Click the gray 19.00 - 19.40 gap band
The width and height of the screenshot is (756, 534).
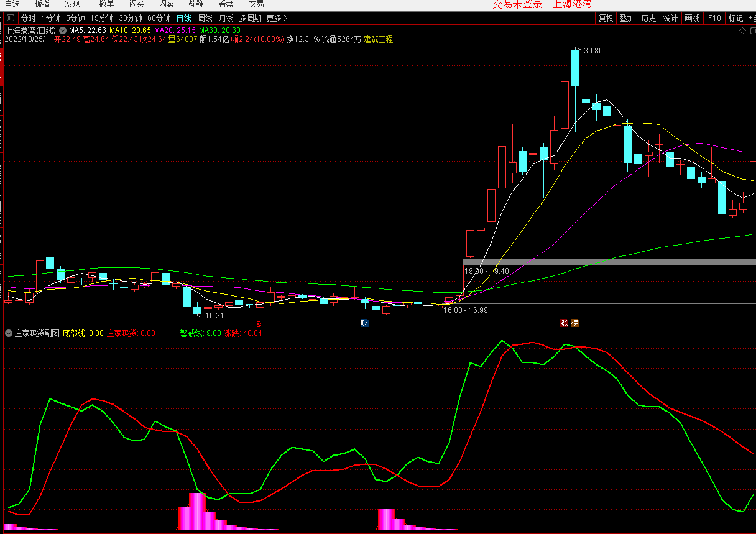pyautogui.click(x=622, y=262)
